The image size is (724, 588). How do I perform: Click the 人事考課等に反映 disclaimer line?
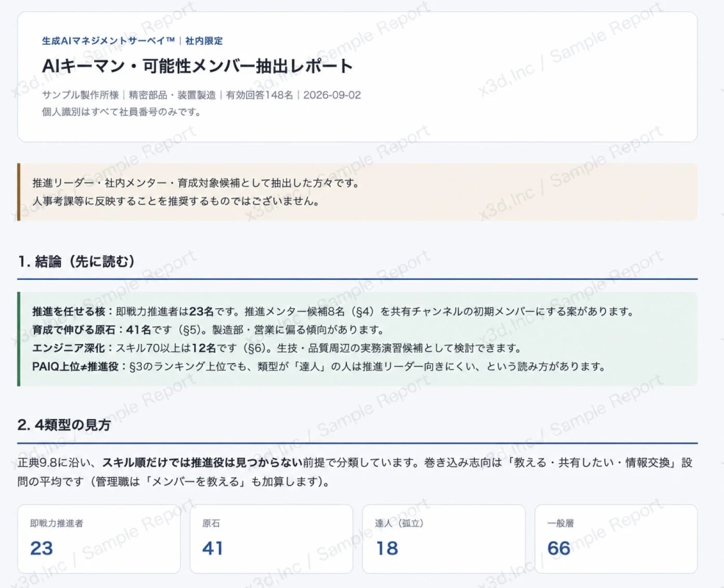pos(176,201)
